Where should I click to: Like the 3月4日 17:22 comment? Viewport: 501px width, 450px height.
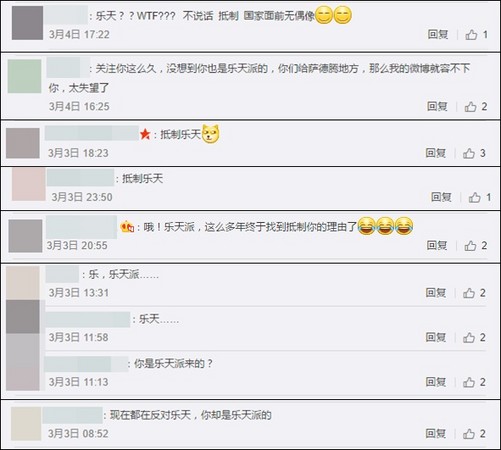(471, 34)
